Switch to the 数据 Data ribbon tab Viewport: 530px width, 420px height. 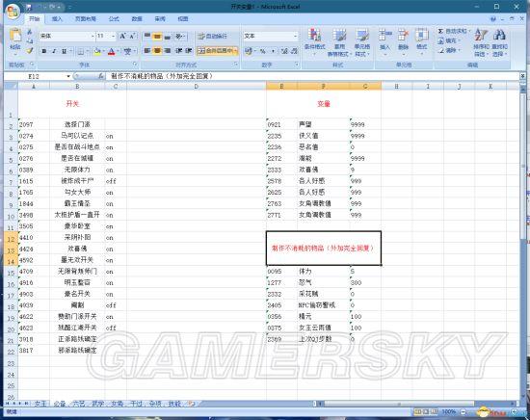(x=137, y=19)
